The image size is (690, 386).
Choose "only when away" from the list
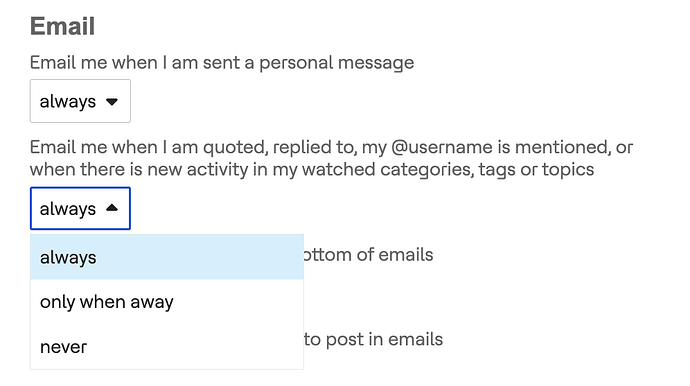point(167,302)
